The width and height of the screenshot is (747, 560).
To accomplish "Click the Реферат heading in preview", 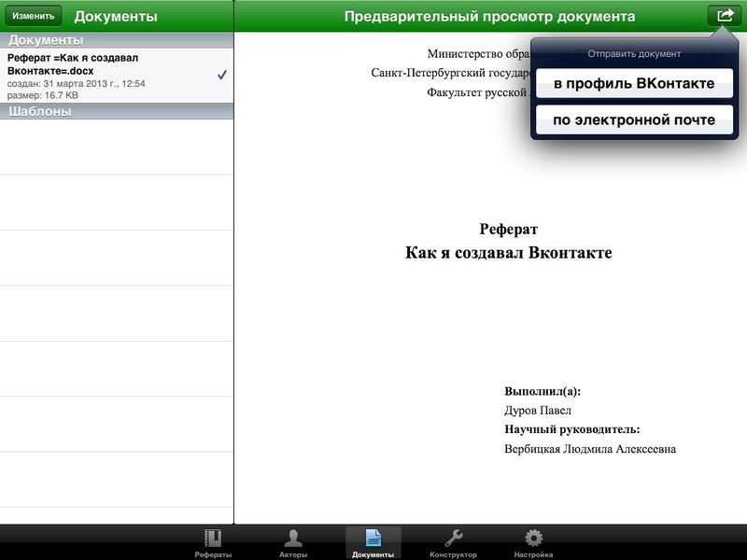I will [x=508, y=229].
